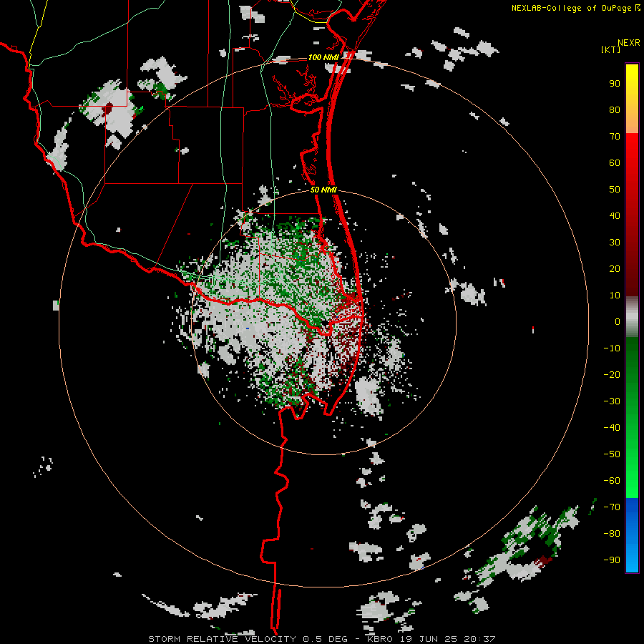Image resolution: width=644 pixels, height=644 pixels.
Task: Click the positive 90 scale label
Action: point(615,84)
